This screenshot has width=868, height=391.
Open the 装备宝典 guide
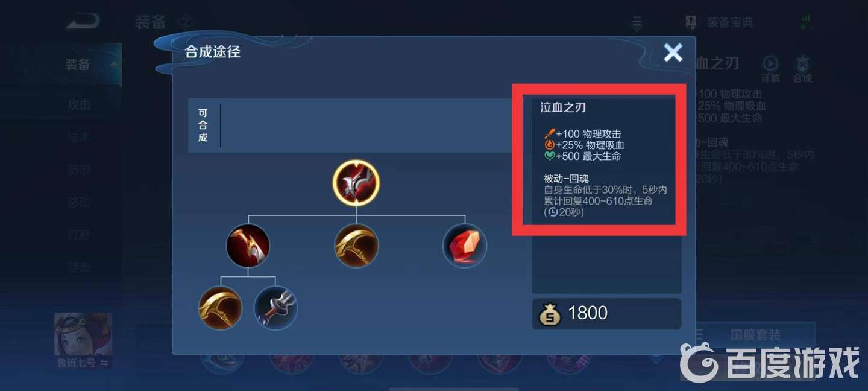click(720, 23)
